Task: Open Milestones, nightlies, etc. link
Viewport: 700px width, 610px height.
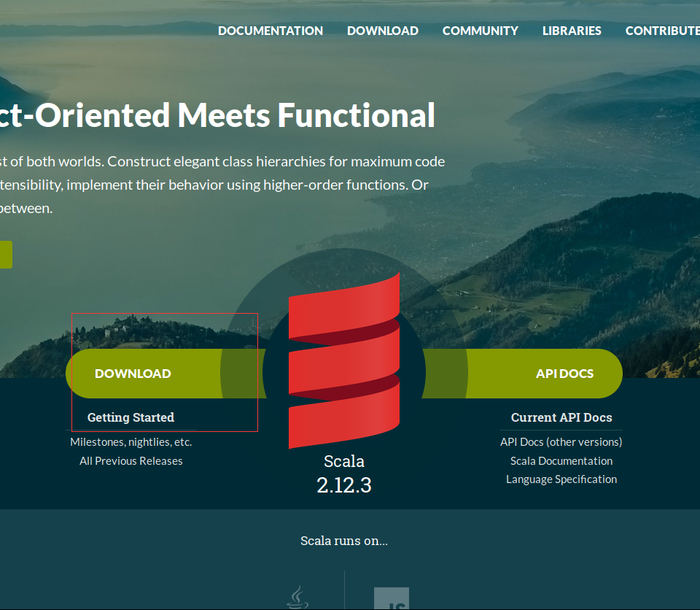Action: click(131, 442)
